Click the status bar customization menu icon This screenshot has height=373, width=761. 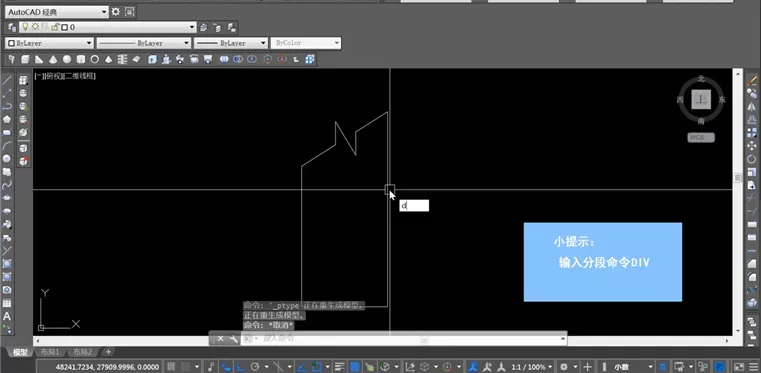[753, 367]
